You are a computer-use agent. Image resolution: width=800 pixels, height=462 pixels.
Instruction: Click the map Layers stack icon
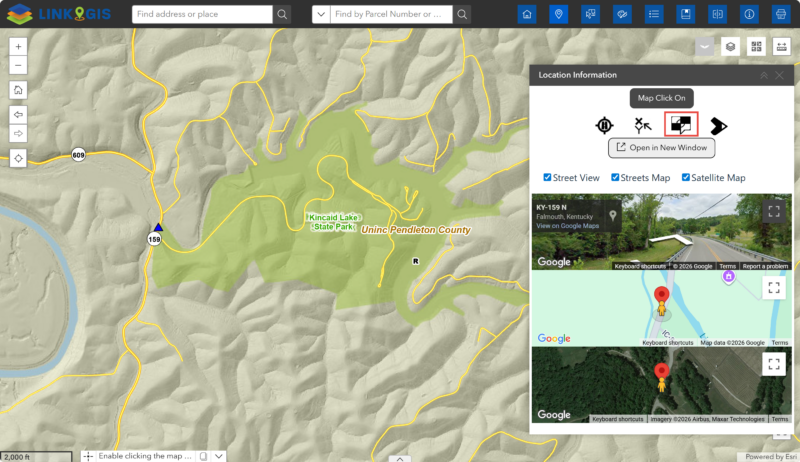pos(731,46)
